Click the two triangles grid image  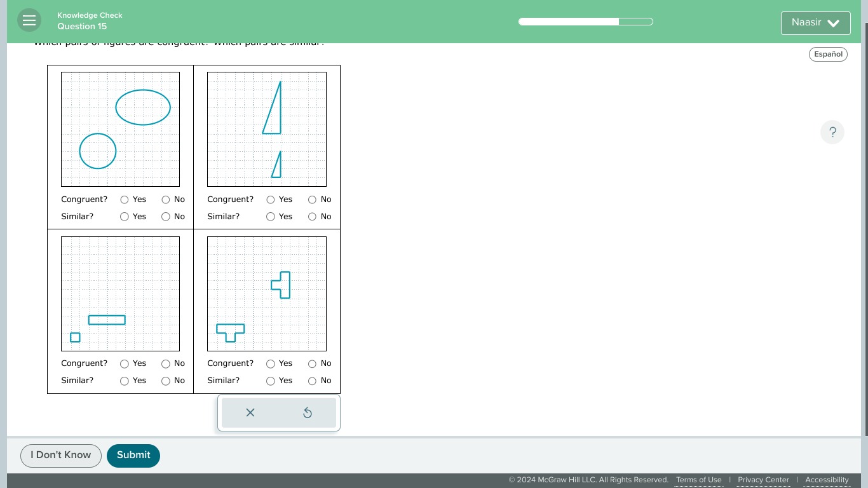(267, 129)
